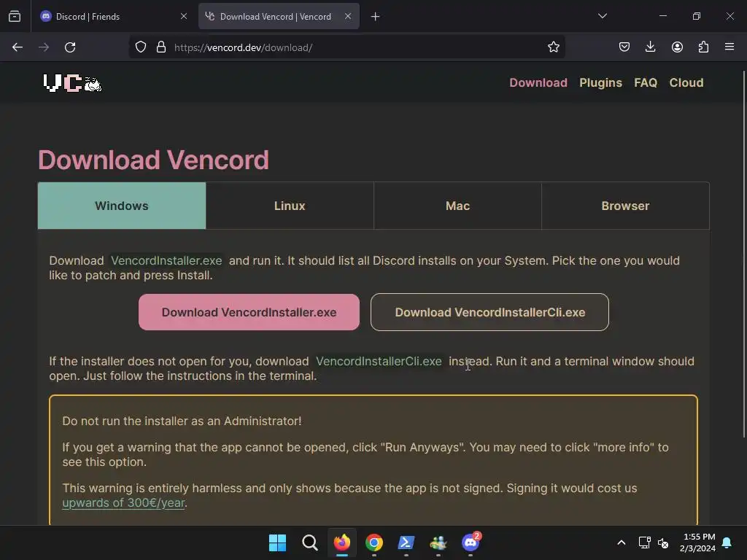
Task: Click 'Do not run the installer as an Administrator!' text
Action: point(182,421)
